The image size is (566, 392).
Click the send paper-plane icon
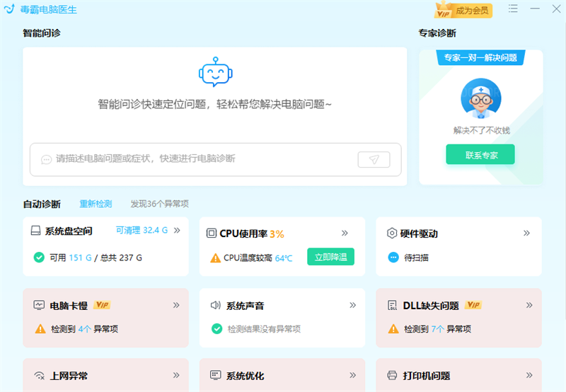tap(374, 159)
